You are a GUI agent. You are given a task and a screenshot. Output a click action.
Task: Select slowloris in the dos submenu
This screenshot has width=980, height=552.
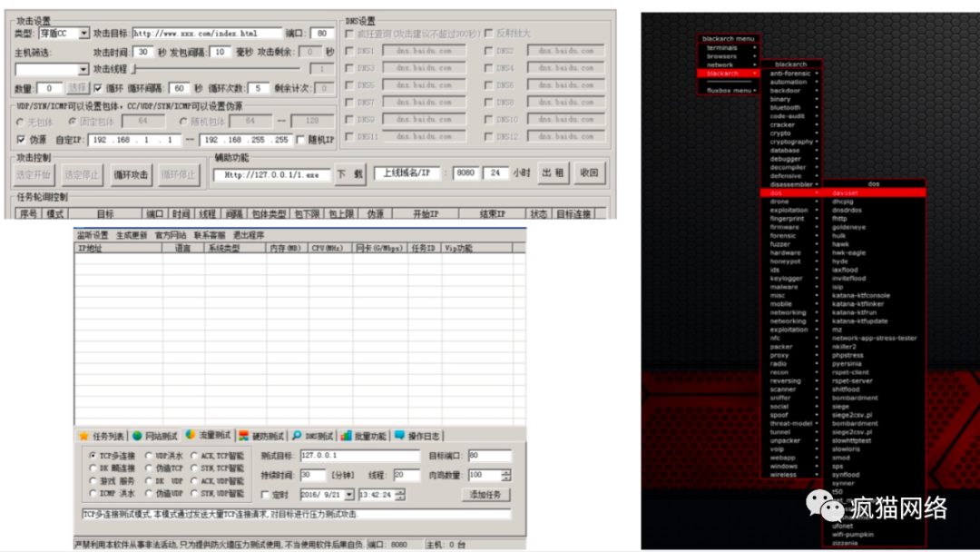pos(846,448)
